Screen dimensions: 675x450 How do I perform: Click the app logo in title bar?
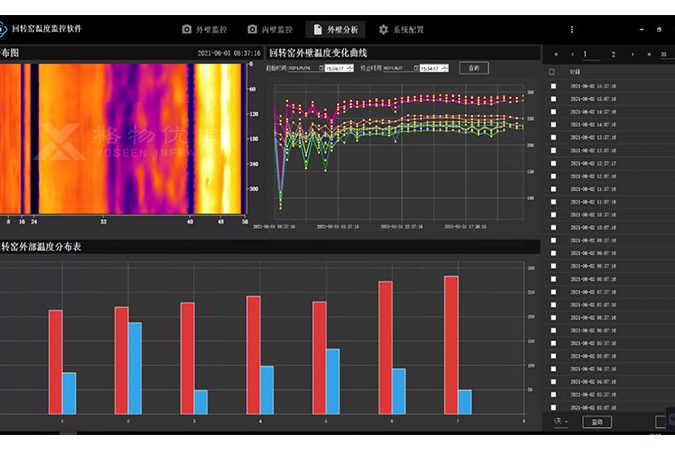point(11,30)
